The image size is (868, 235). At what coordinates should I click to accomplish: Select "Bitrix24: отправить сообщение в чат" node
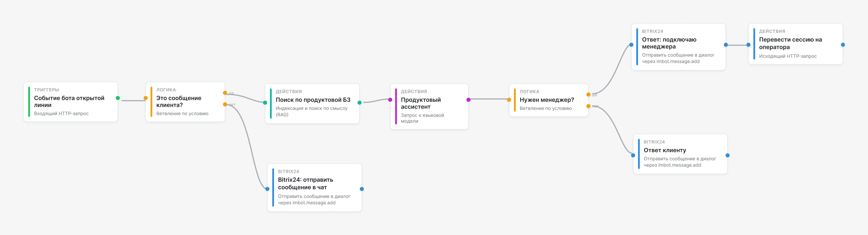click(x=314, y=188)
